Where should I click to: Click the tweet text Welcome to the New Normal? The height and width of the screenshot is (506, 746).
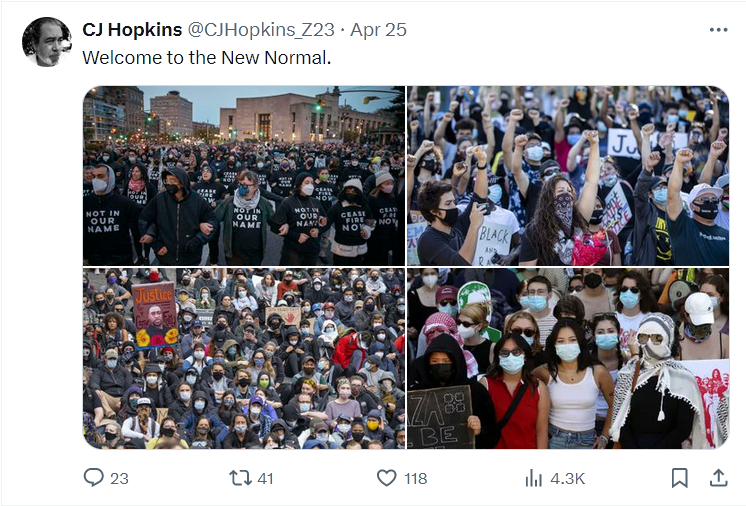tap(206, 58)
